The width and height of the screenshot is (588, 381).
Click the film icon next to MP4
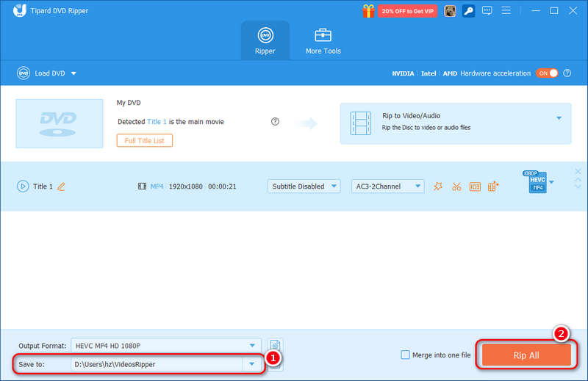pyautogui.click(x=142, y=186)
